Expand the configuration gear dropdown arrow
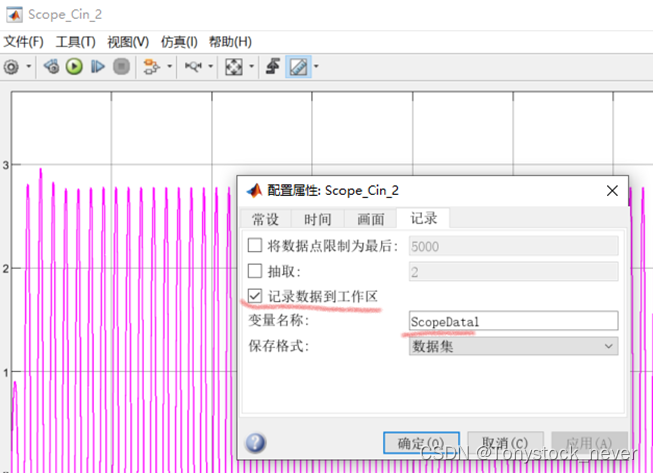The image size is (653, 473). click(29, 66)
